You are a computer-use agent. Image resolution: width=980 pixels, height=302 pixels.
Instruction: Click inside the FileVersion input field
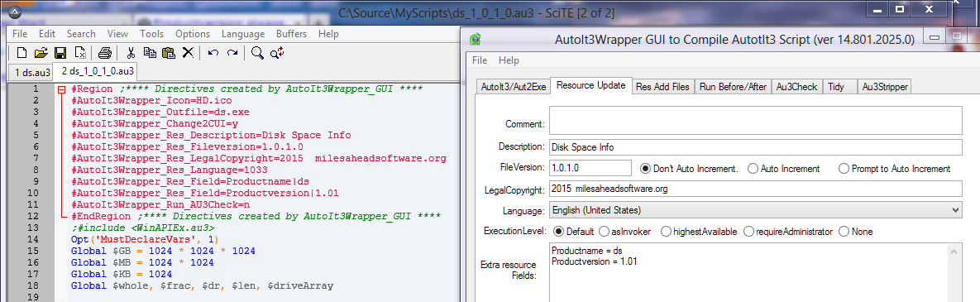pyautogui.click(x=590, y=168)
